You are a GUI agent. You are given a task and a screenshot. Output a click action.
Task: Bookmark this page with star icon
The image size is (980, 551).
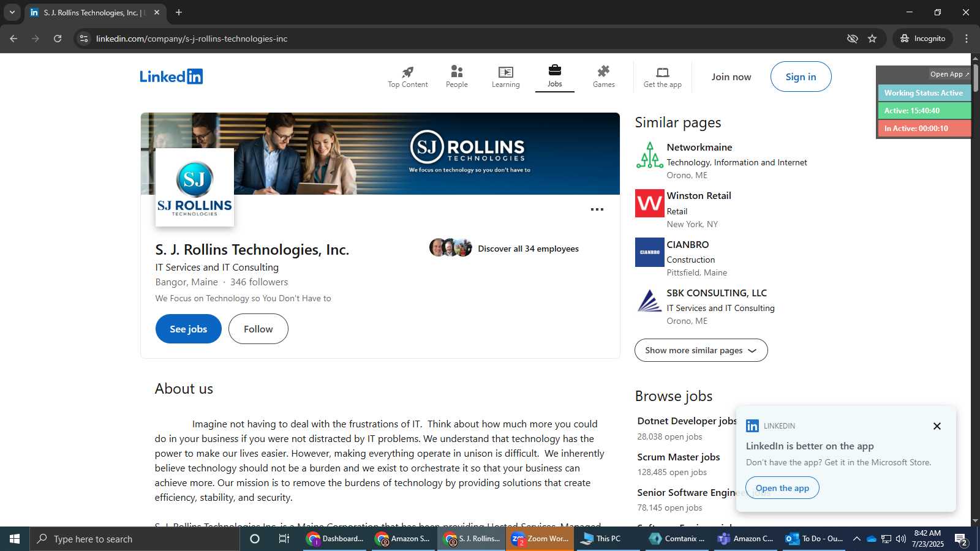(x=872, y=39)
